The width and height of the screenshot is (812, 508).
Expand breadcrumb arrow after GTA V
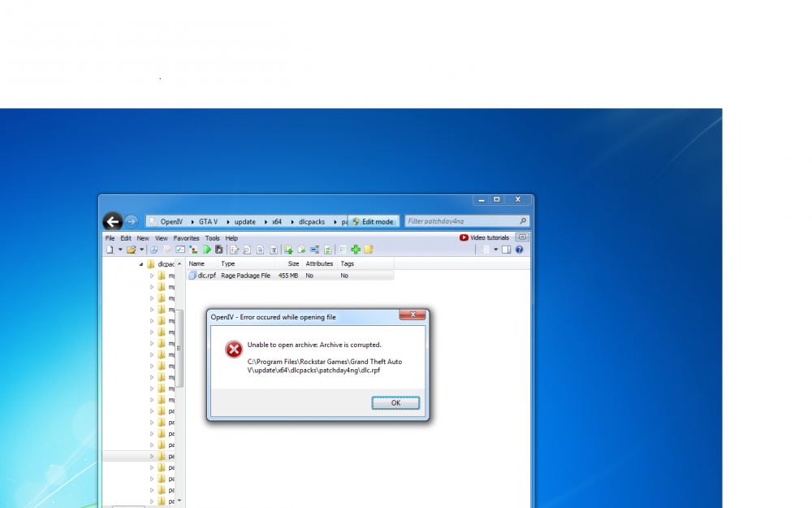coord(227,222)
